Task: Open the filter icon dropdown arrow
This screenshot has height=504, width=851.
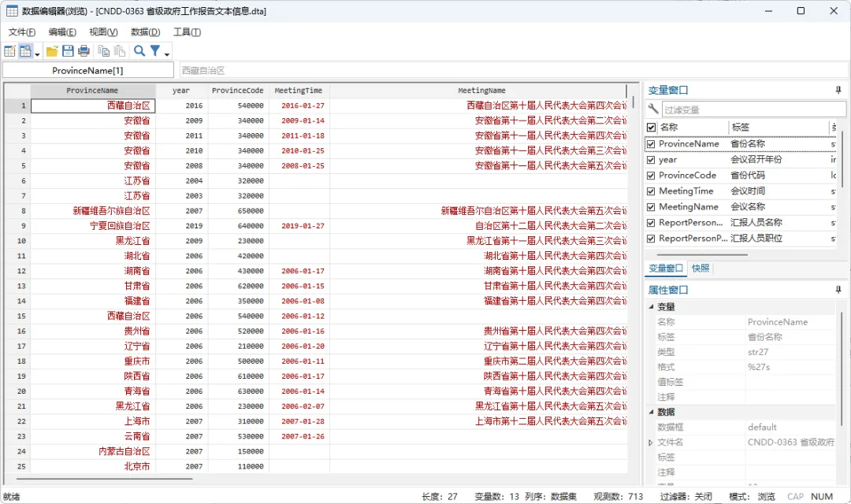Action: pos(166,54)
